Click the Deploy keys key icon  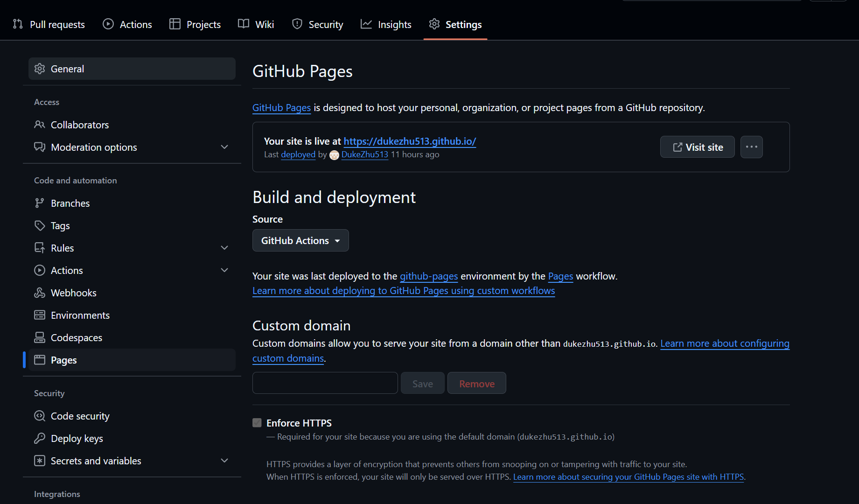40,438
